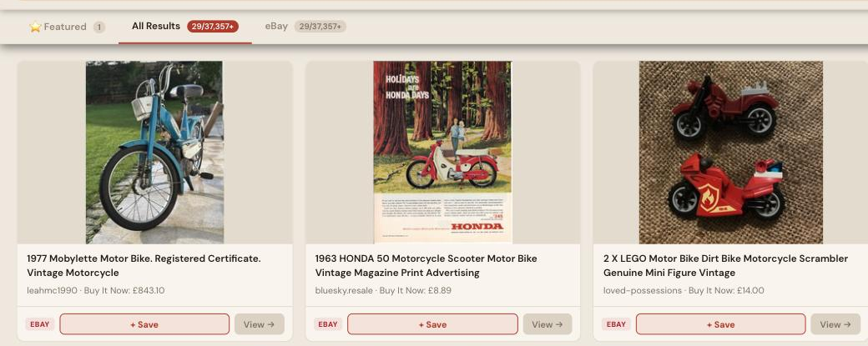View the LEGO Motor Bike Dirt Bike listing

pos(835,324)
